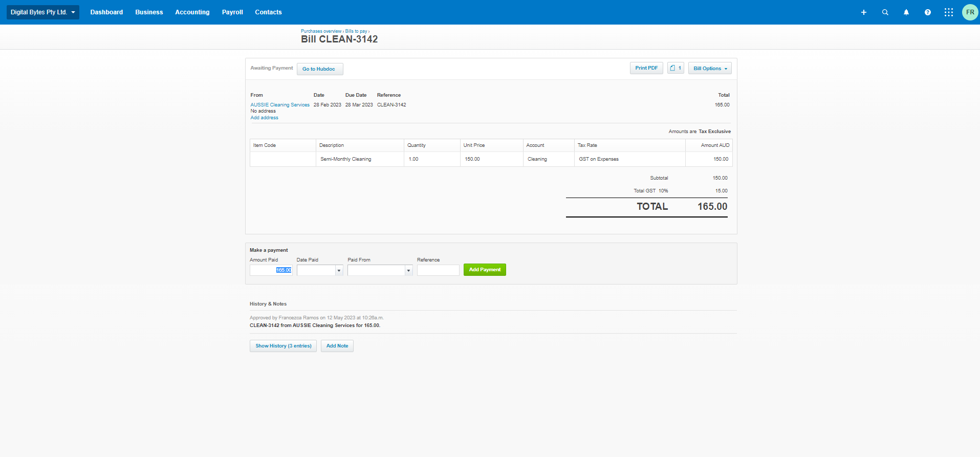Click the plus create-new icon
Viewport: 980px width, 457px height.
click(864, 12)
